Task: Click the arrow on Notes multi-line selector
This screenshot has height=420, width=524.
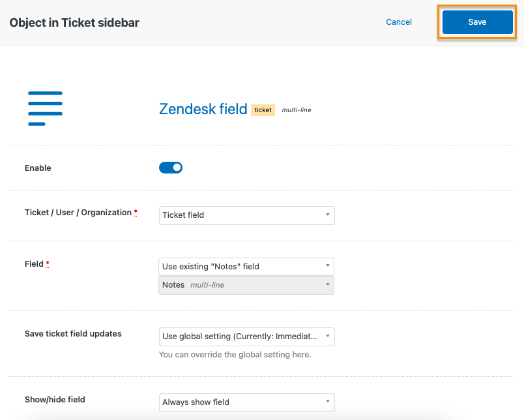Action: (328, 284)
